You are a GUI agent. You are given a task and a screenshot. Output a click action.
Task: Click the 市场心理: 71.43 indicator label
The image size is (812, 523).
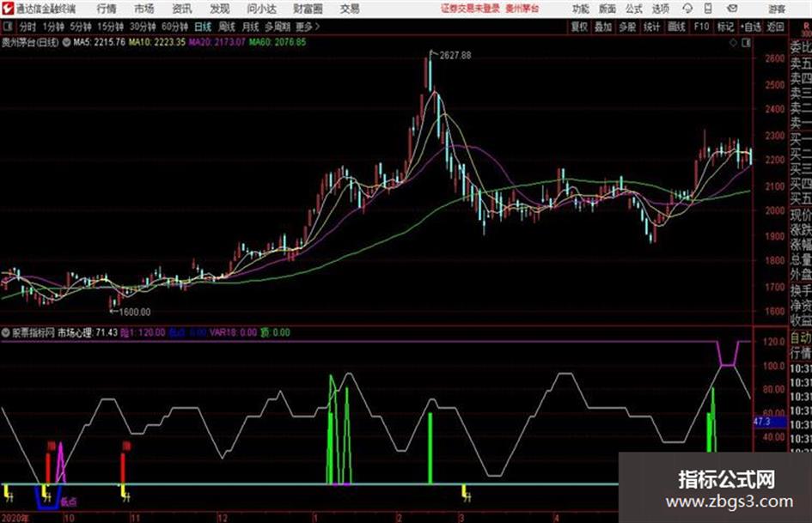point(88,332)
